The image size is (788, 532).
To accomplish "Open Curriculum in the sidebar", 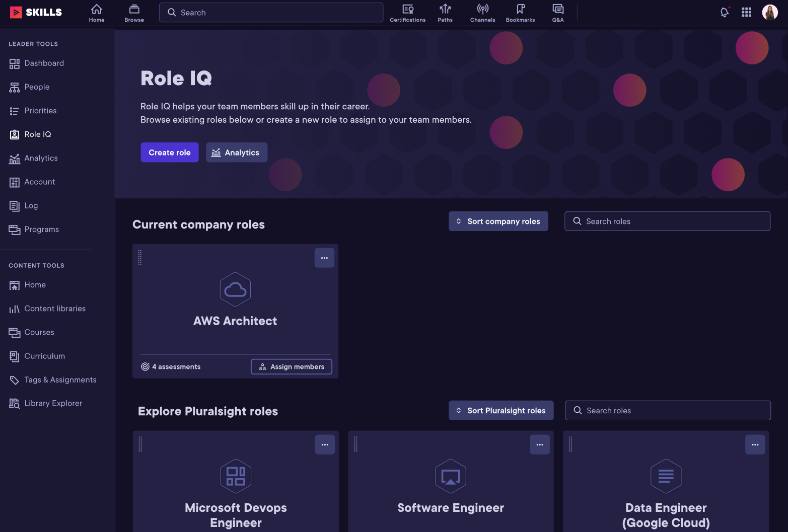I will [37, 356].
